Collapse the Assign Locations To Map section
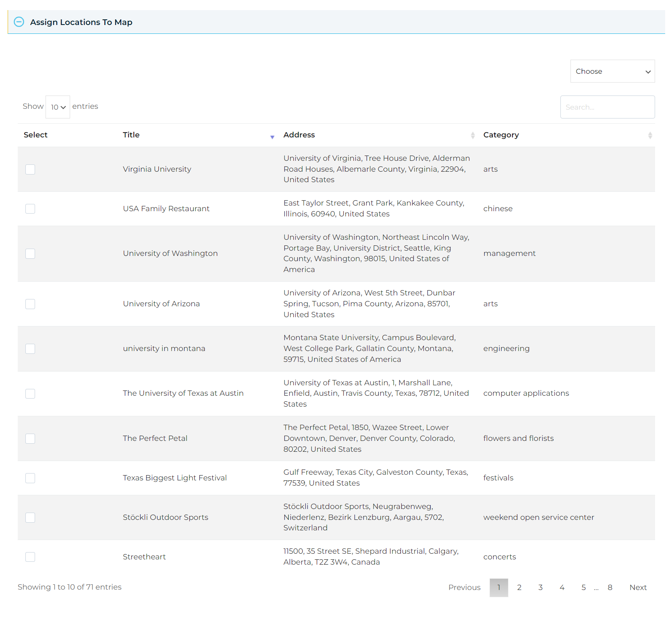 (x=19, y=22)
